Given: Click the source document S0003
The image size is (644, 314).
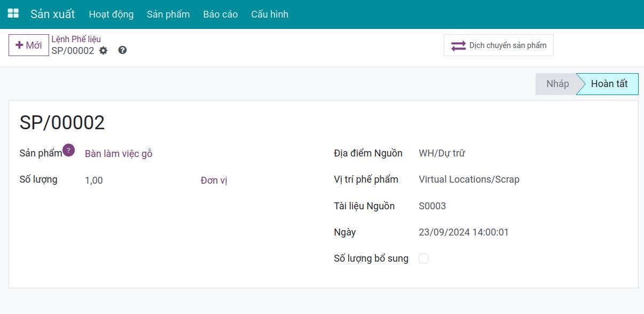Looking at the screenshot, I should (x=432, y=206).
